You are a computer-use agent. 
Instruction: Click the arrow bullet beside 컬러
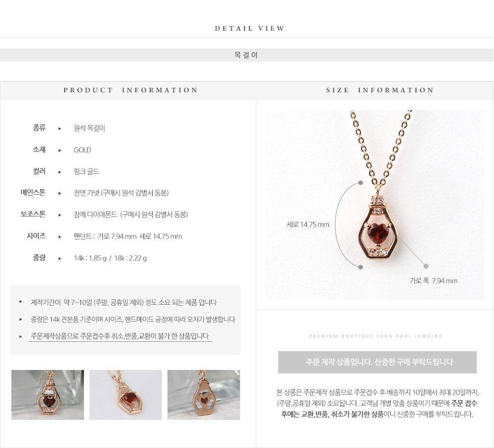pos(60,172)
